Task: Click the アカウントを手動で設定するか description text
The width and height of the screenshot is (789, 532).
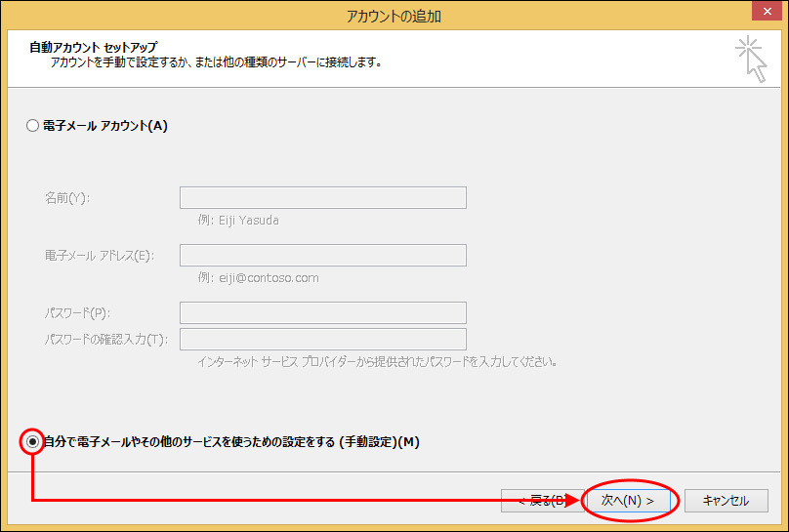Action: (x=217, y=62)
